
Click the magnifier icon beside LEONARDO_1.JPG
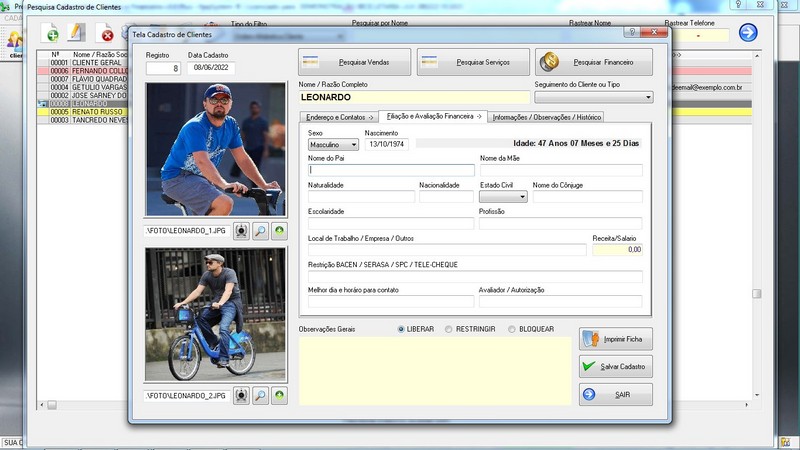click(x=260, y=231)
